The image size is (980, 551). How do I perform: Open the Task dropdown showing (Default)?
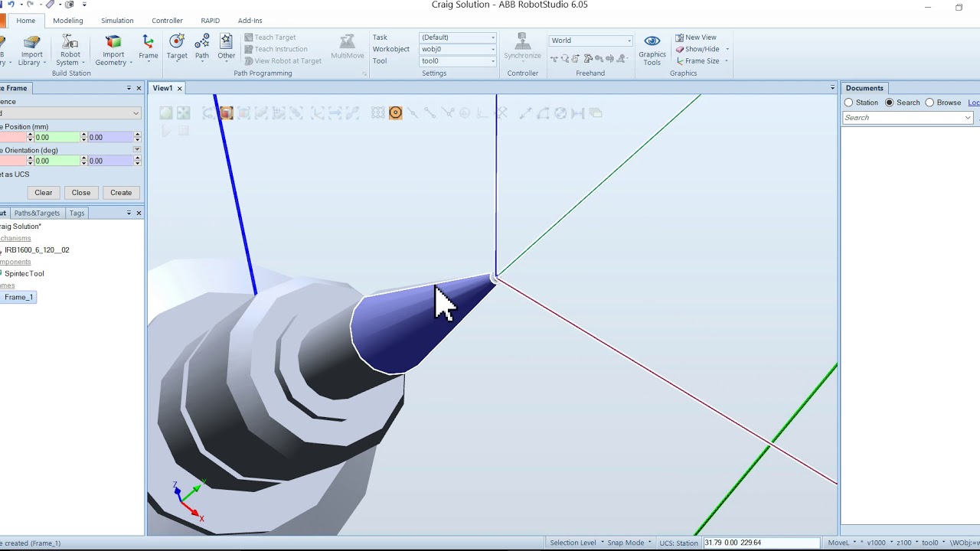click(458, 37)
